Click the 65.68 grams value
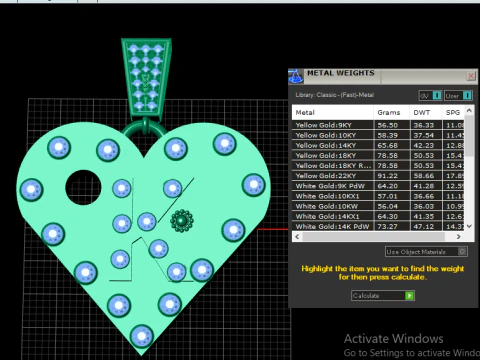Screen dimensions: 480x360 coord(387,145)
